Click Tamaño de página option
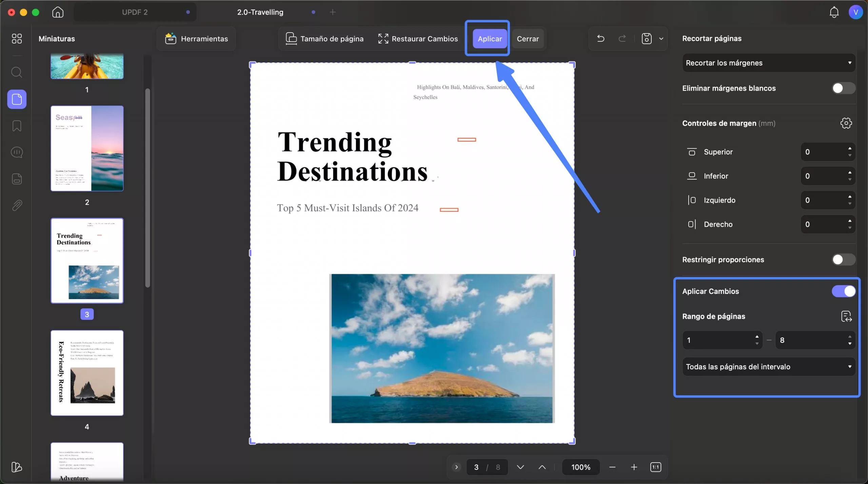 pyautogui.click(x=324, y=39)
